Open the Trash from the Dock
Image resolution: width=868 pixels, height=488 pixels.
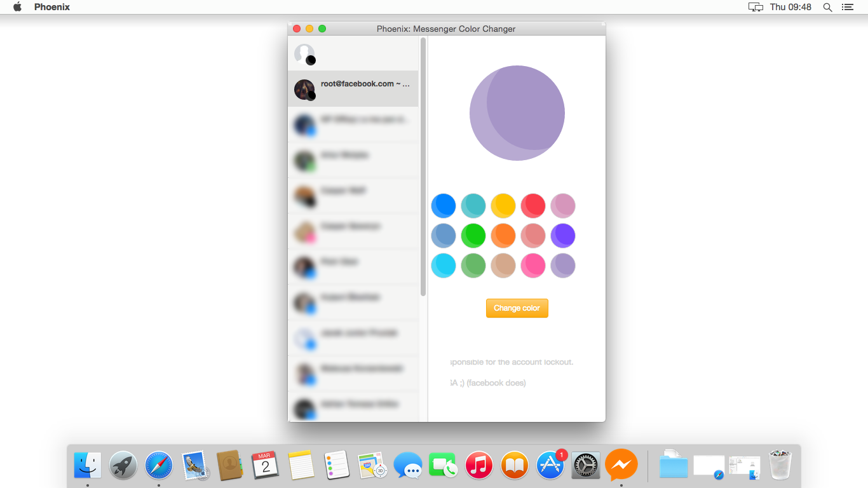click(x=780, y=465)
